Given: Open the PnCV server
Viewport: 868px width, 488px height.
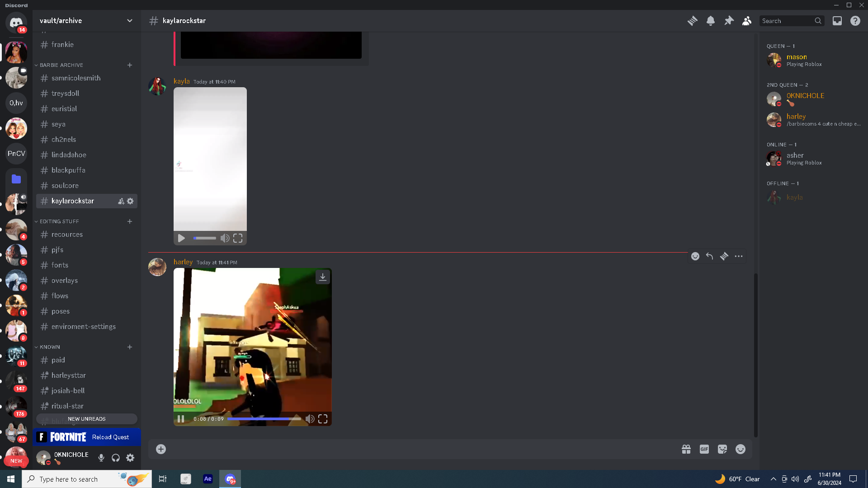Looking at the screenshot, I should click(16, 154).
